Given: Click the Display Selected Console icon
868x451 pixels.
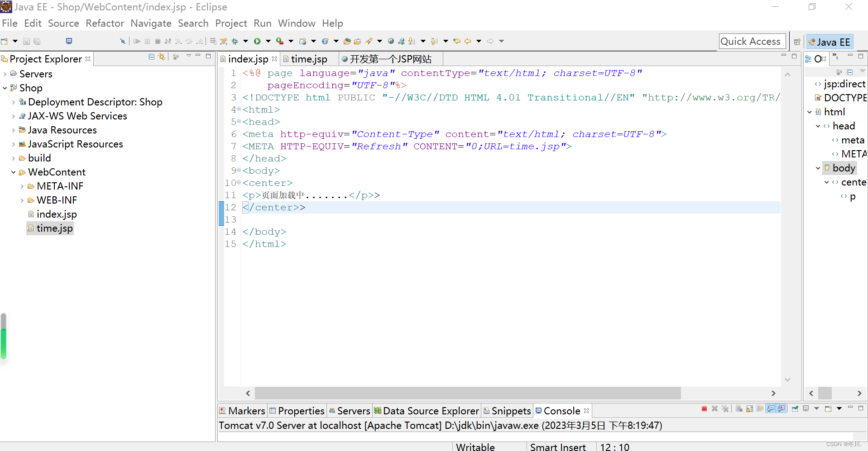Looking at the screenshot, I should pos(806,409).
